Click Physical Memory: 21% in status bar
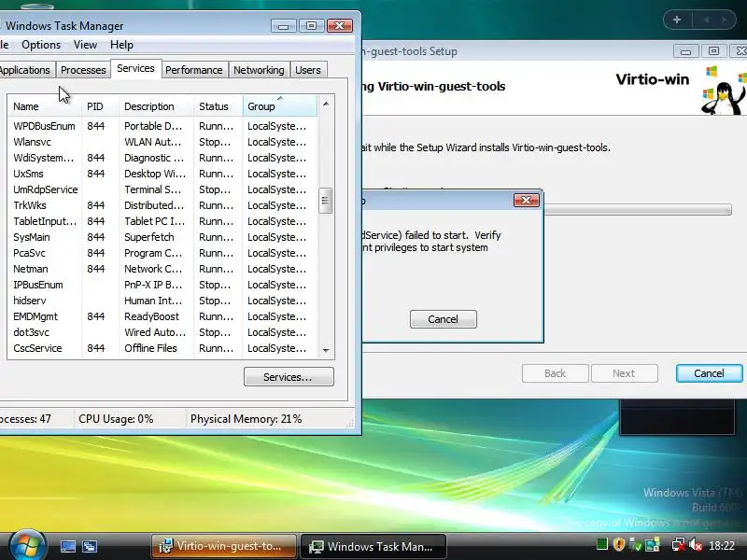This screenshot has height=560, width=747. 246,419
